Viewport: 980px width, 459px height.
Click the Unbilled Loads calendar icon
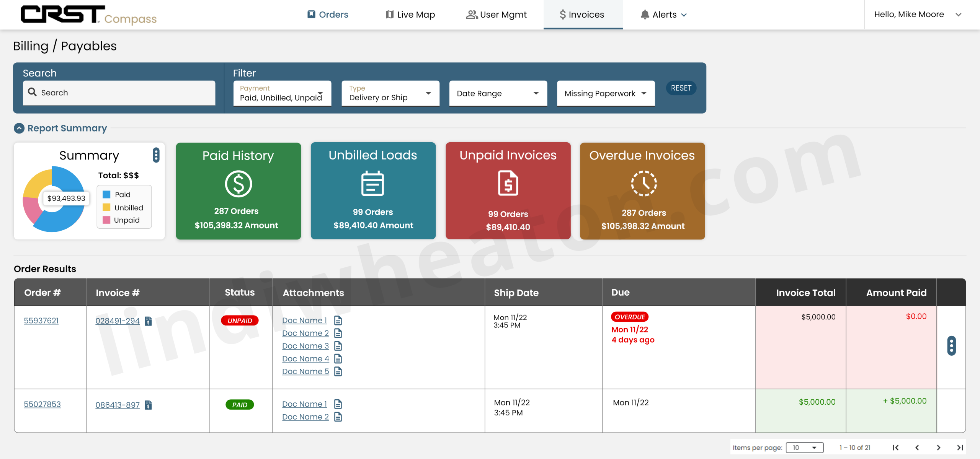[x=373, y=184]
